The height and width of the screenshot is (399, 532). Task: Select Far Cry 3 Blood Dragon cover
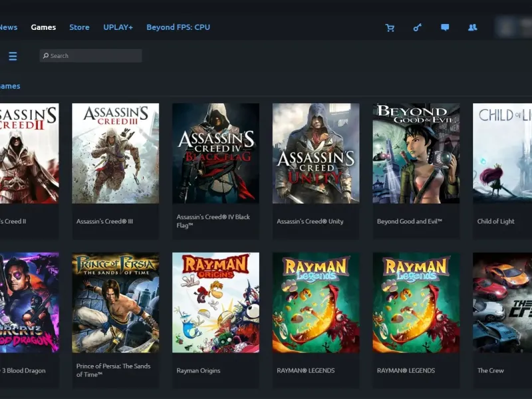tap(29, 303)
